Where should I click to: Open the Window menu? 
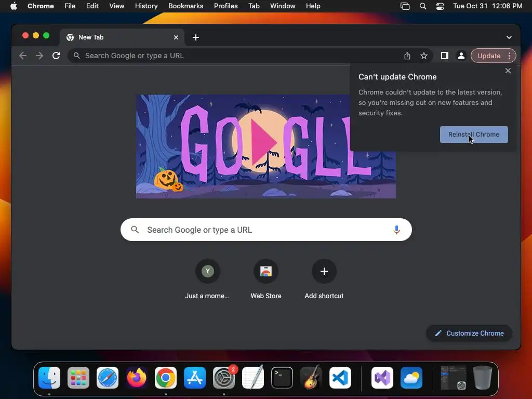(283, 6)
